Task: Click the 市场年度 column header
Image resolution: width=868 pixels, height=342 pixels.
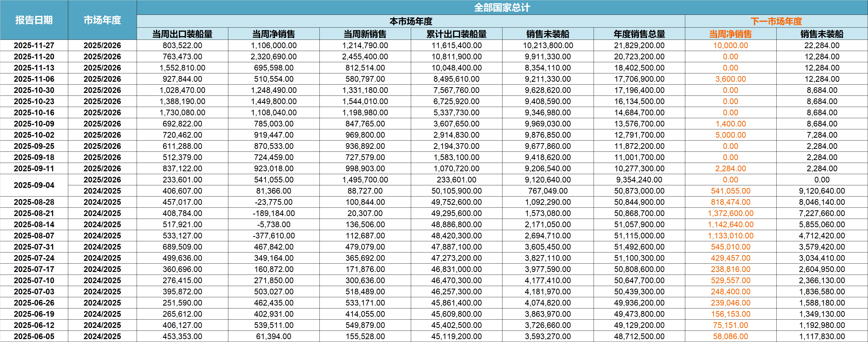Action: (102, 20)
